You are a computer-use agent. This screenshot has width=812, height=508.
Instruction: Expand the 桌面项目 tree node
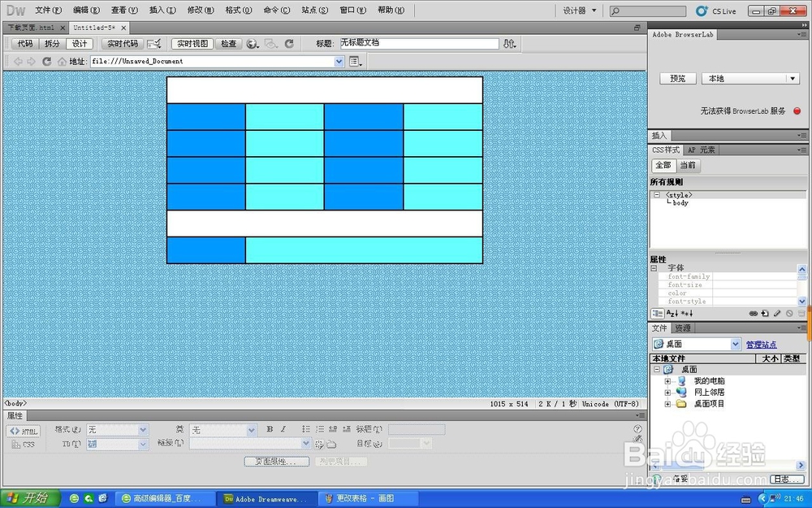click(667, 404)
